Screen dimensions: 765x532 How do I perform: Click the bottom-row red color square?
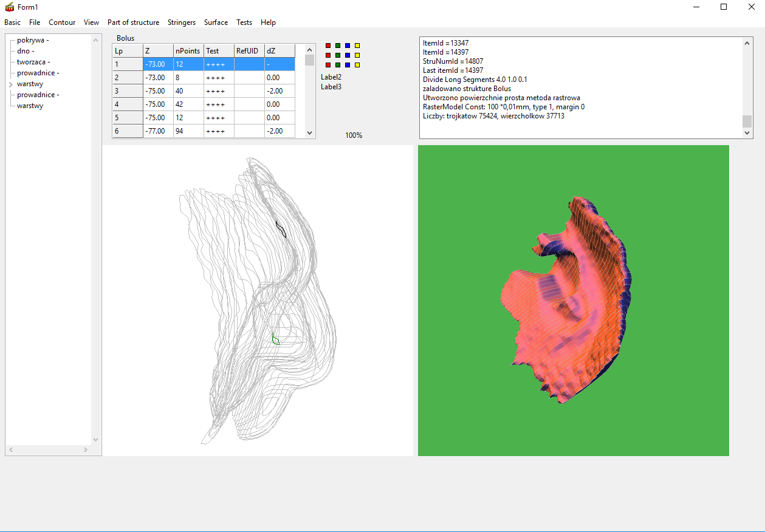(x=328, y=65)
